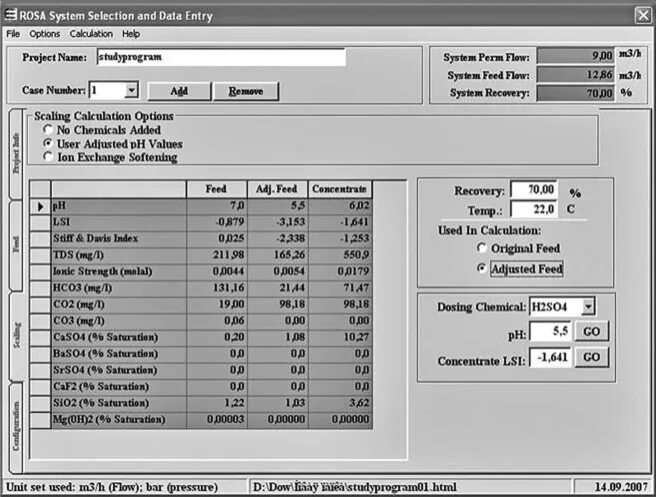The height and width of the screenshot is (497, 656).
Task: Select Original Feed radio button
Action: coord(482,248)
